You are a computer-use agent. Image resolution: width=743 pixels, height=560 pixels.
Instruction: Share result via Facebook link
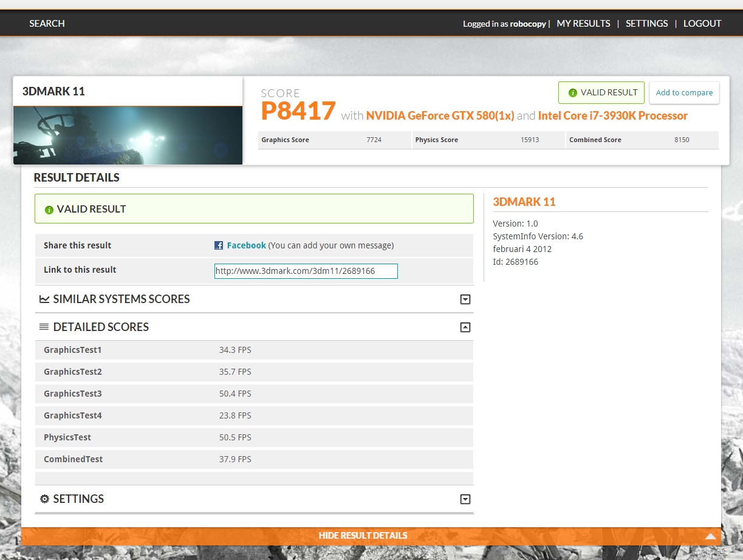coord(246,245)
